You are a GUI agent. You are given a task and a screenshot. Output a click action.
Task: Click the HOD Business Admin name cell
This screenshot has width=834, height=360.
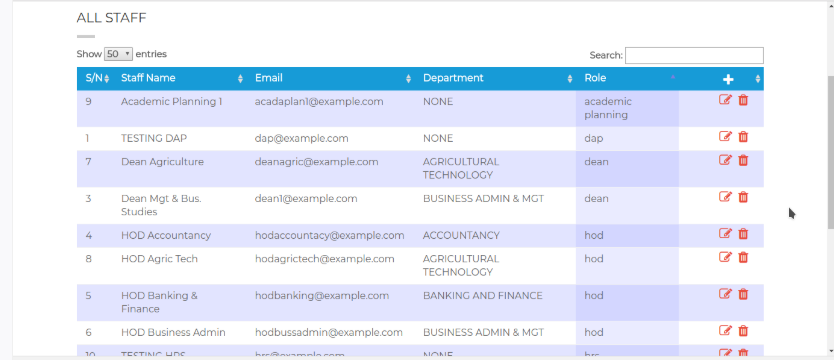coord(180,332)
